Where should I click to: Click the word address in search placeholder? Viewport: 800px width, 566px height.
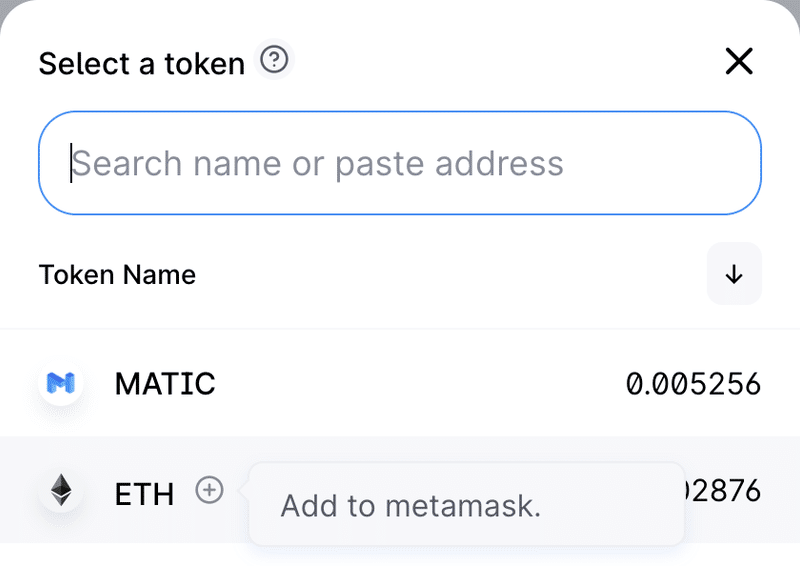point(499,163)
